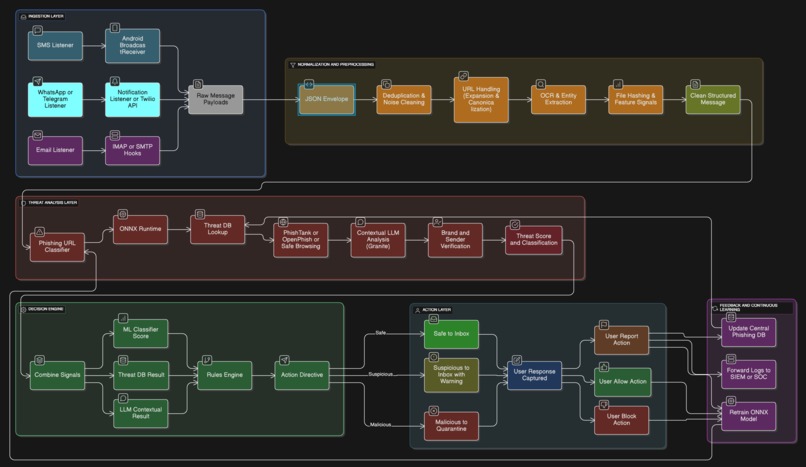Click the send icon on Action Directive

[284, 360]
